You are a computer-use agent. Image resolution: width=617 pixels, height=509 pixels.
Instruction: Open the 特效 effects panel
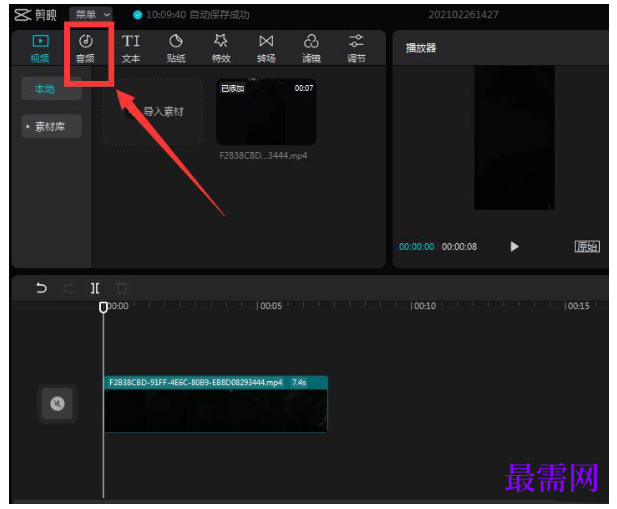click(221, 49)
